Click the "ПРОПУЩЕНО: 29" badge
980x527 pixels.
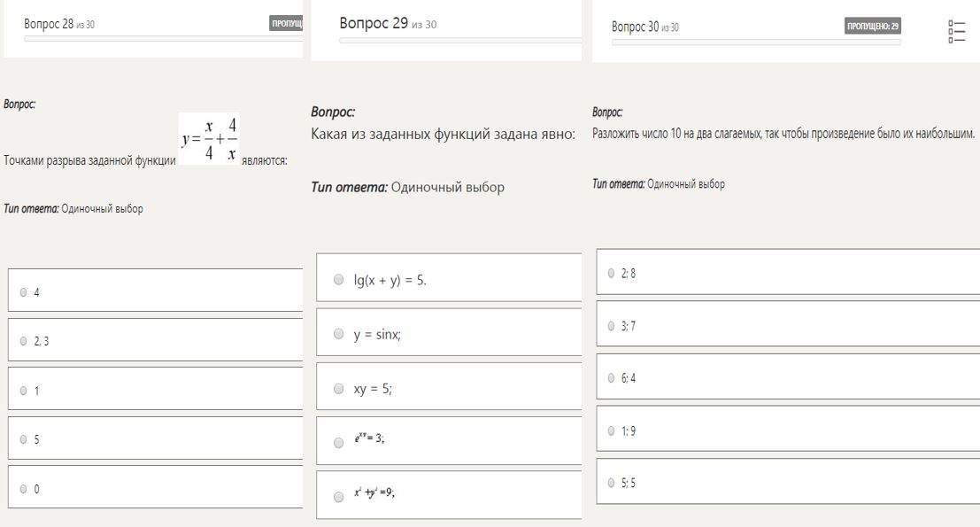pos(873,27)
